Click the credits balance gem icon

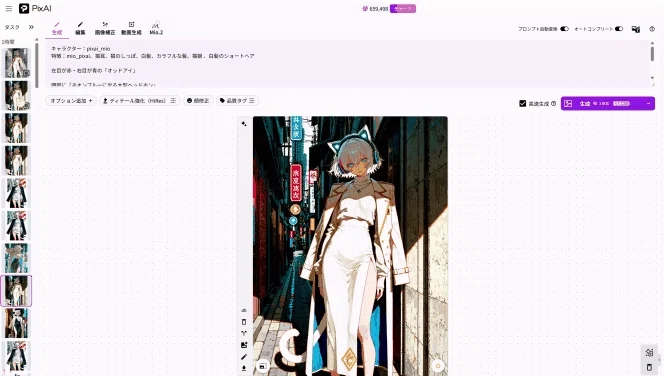click(365, 9)
